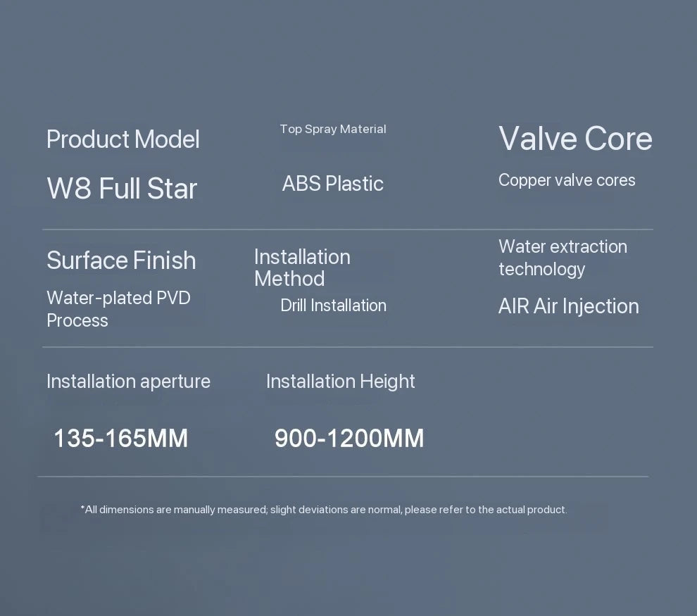This screenshot has height=616, width=697.
Task: Select the 135-165MM value
Action: click(x=121, y=438)
